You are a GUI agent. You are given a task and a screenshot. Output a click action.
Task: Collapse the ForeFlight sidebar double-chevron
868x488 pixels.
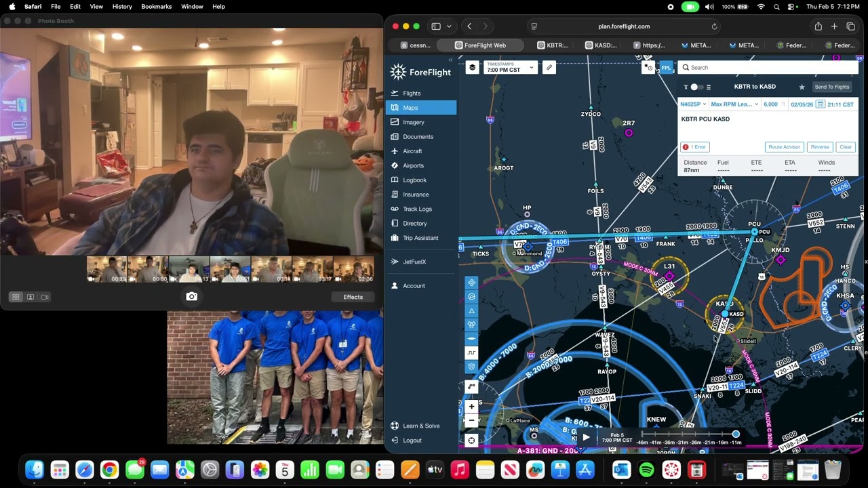pyautogui.click(x=450, y=60)
